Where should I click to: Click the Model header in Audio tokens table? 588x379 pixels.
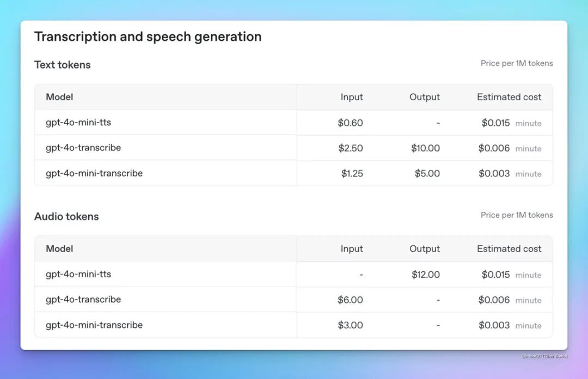point(59,249)
